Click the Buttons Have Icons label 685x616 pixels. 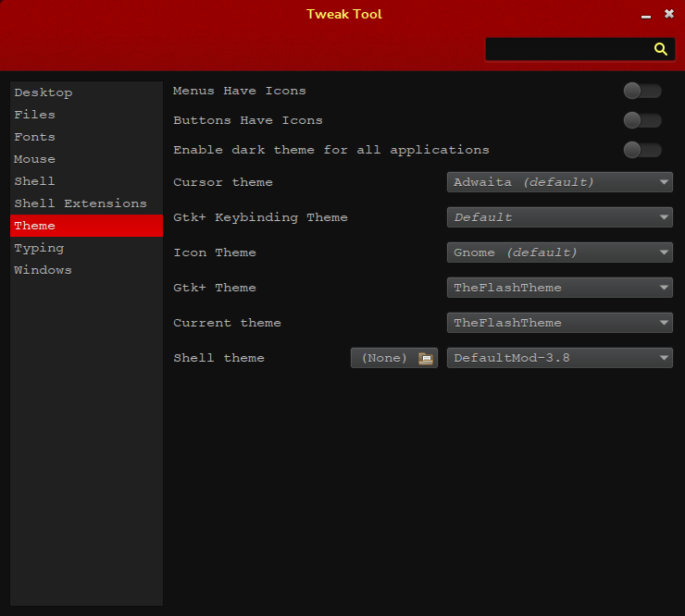[x=248, y=120]
